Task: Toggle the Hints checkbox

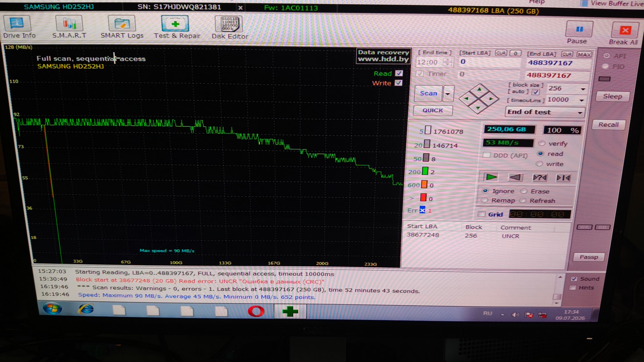Action: (x=573, y=288)
